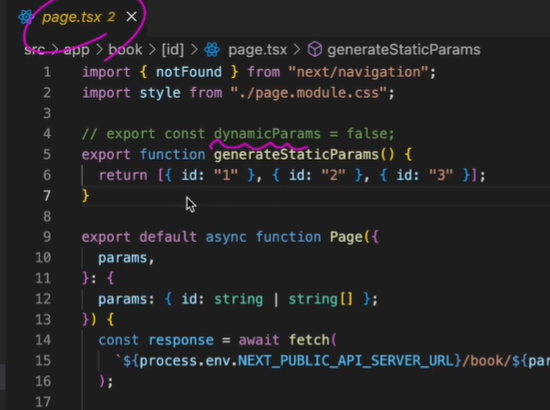Image resolution: width=550 pixels, height=410 pixels.
Task: Select the page.tsx 2 editor tab
Action: pyautogui.click(x=78, y=17)
